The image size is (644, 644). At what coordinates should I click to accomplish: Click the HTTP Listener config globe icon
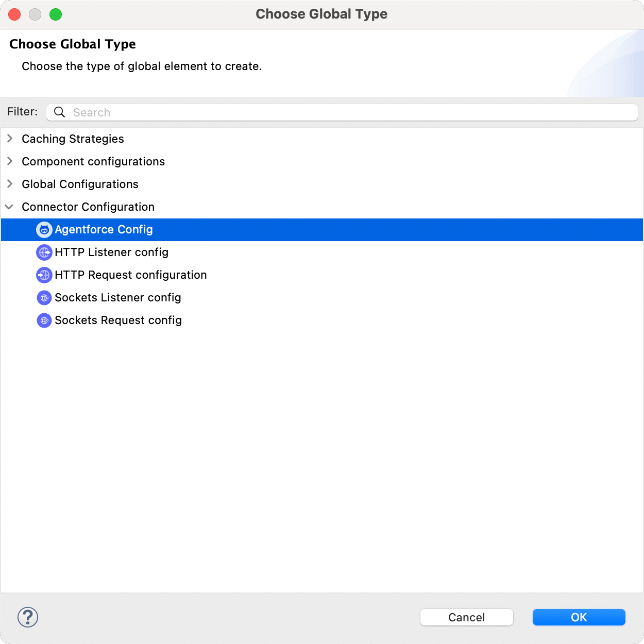click(44, 252)
